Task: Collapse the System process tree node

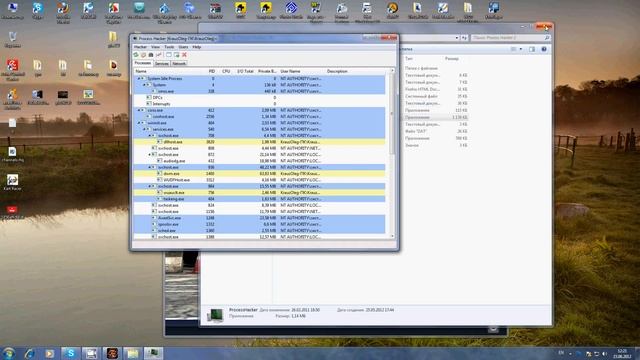Action: (144, 85)
